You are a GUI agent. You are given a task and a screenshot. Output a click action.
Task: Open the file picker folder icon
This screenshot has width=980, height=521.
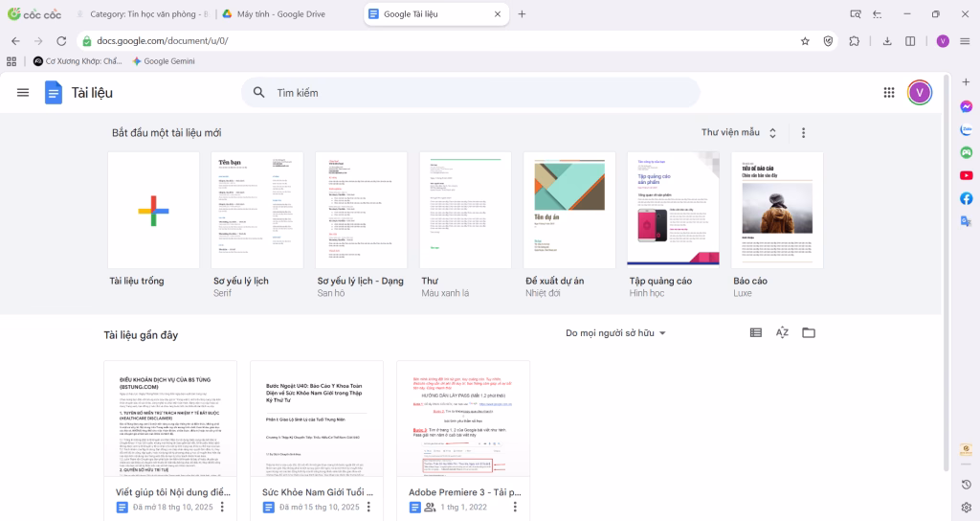point(809,332)
